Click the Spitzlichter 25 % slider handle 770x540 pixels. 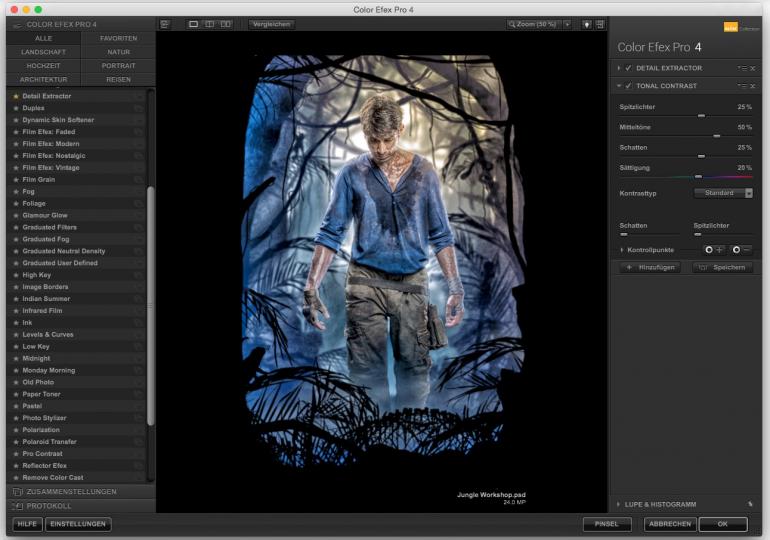pos(701,115)
